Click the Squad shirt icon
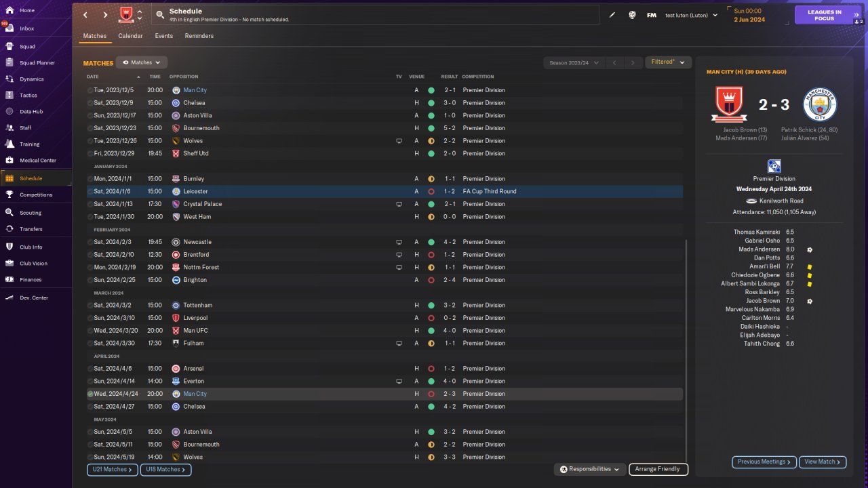This screenshot has width=868, height=488. pos(9,47)
